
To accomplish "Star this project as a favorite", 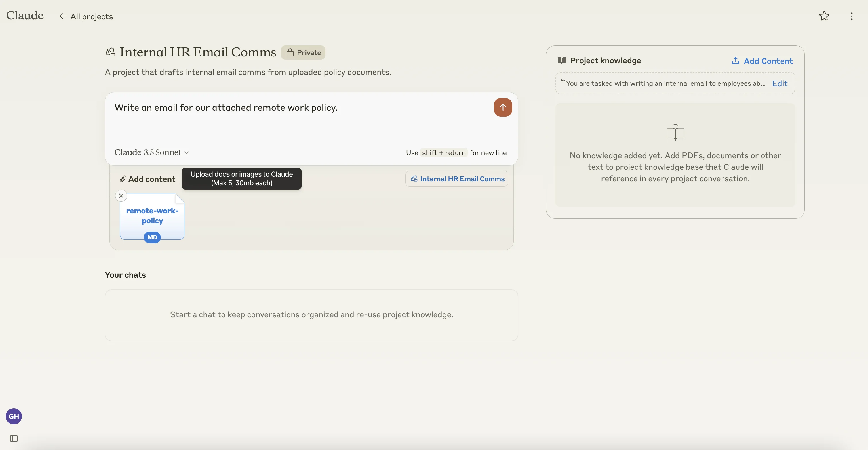I will pos(824,16).
